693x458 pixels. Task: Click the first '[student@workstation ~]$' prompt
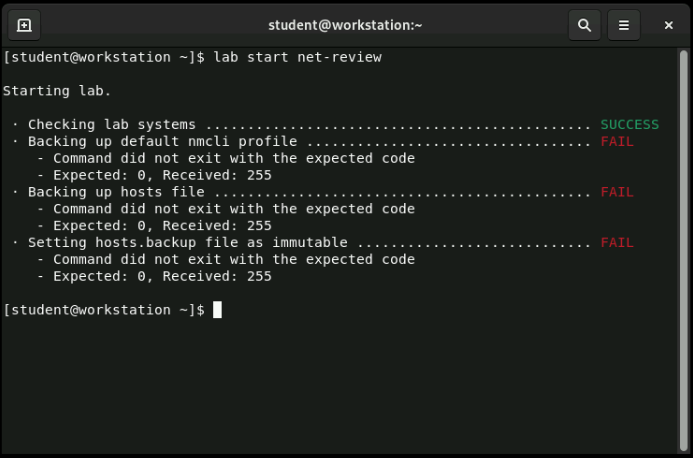point(103,57)
